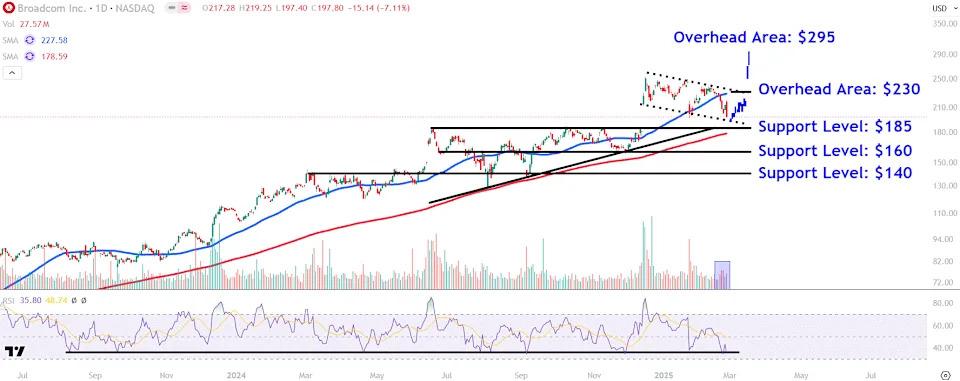Image resolution: width=960 pixels, height=381 pixels.
Task: Select the Support Level: $140 annotation
Action: click(835, 173)
